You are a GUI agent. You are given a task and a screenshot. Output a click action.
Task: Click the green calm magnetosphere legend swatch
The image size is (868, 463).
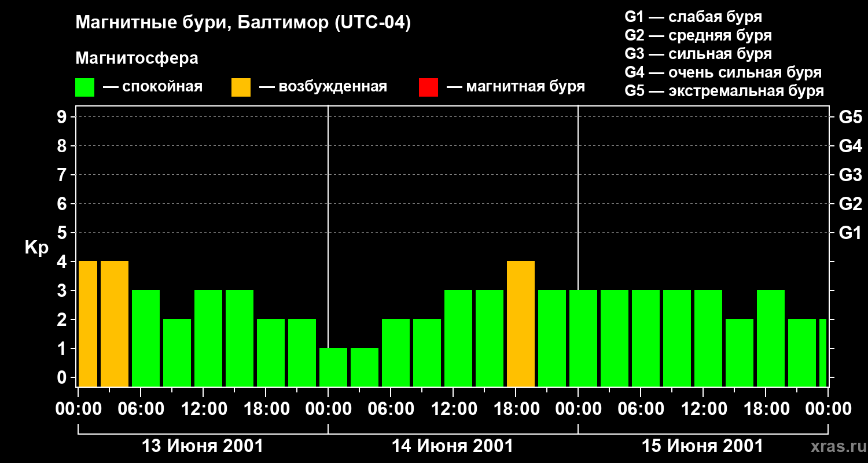click(x=84, y=87)
